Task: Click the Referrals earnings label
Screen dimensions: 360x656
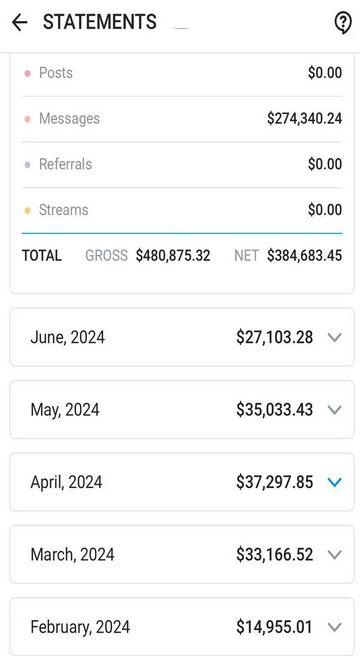Action: pos(65,164)
